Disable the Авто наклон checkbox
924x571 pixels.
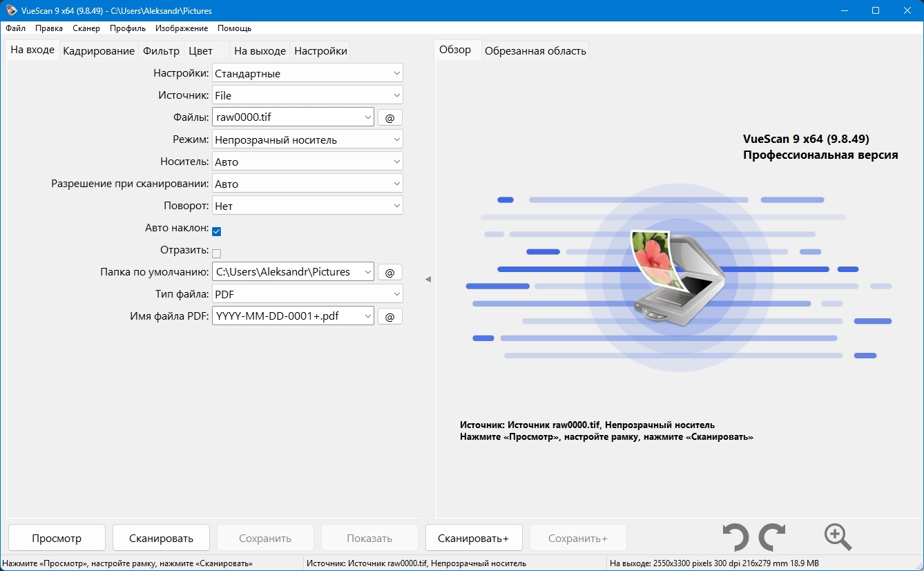click(x=216, y=231)
